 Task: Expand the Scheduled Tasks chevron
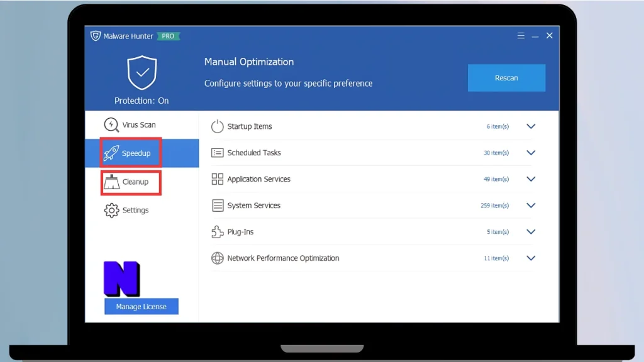coord(531,153)
